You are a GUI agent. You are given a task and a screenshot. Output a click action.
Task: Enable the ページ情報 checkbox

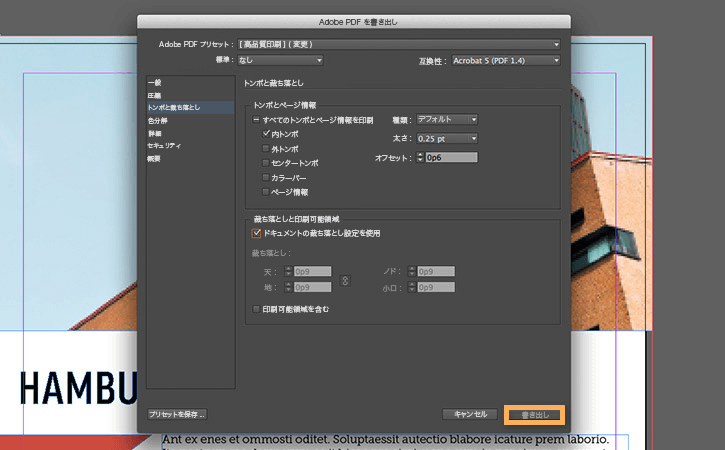(265, 191)
